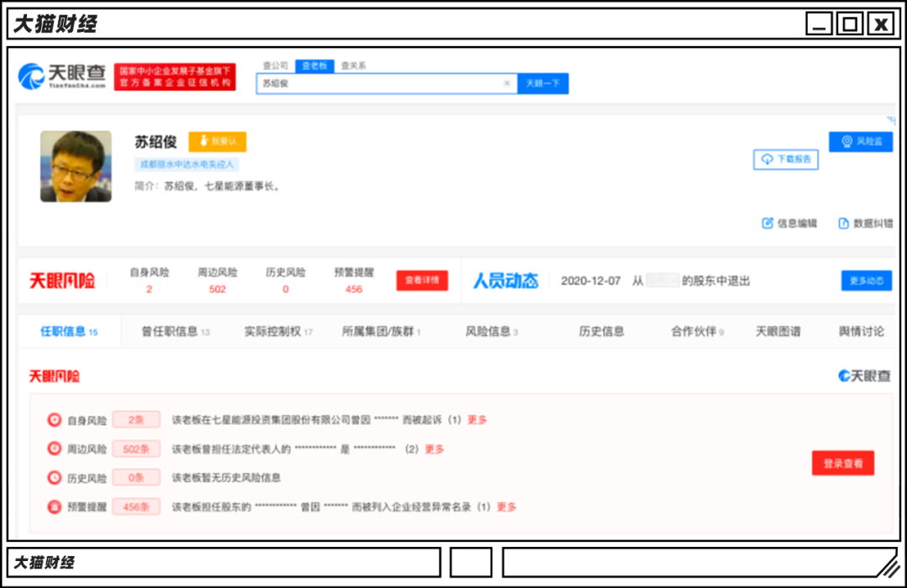Screen dimensions: 907x588
Task: Click the 下载报告 cloud download icon
Action: [x=767, y=159]
